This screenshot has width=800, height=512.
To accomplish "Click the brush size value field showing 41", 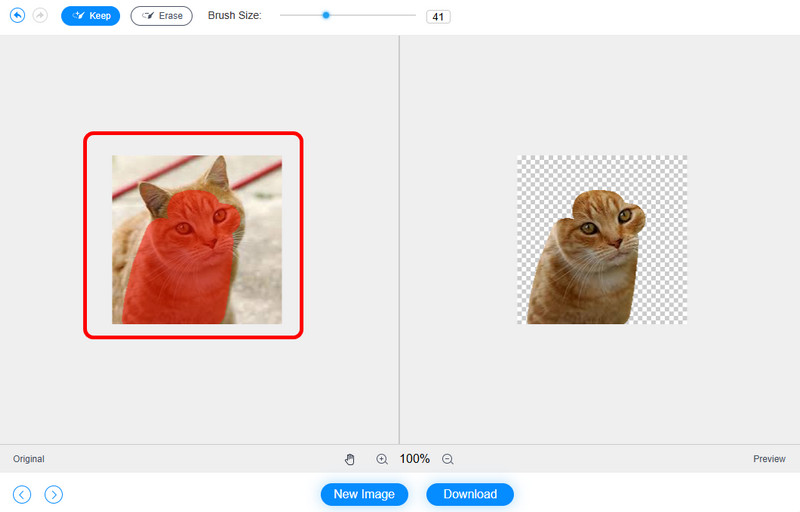I will tap(438, 17).
